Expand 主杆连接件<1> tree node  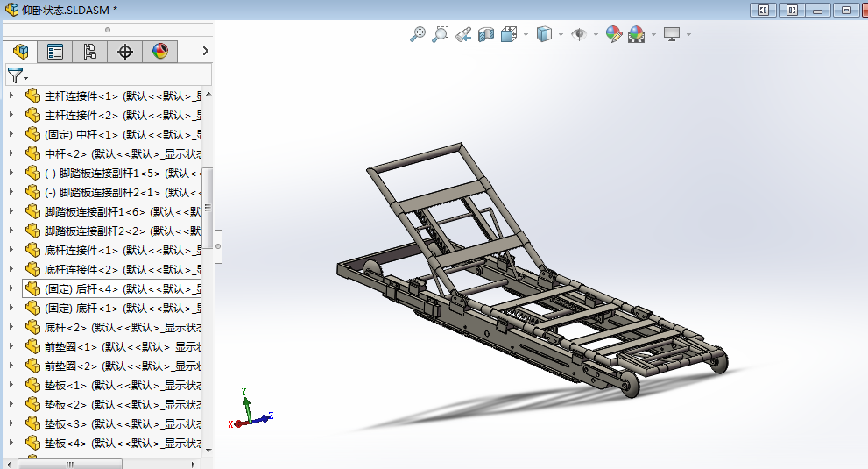(11, 96)
